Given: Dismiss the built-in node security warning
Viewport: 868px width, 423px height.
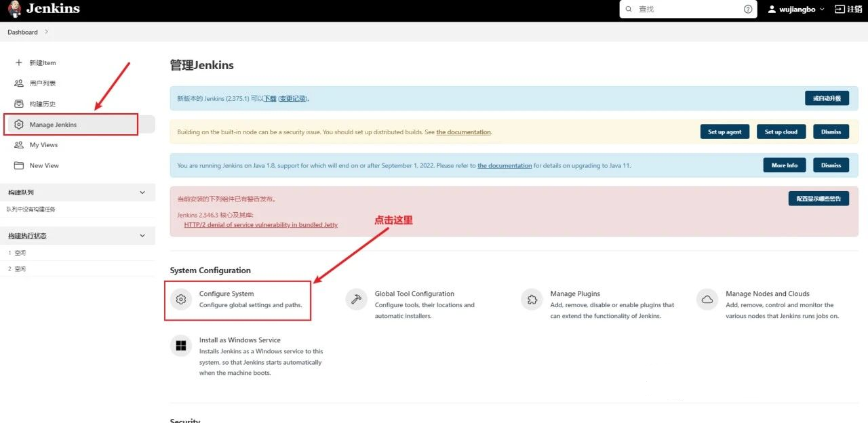Looking at the screenshot, I should pyautogui.click(x=831, y=132).
